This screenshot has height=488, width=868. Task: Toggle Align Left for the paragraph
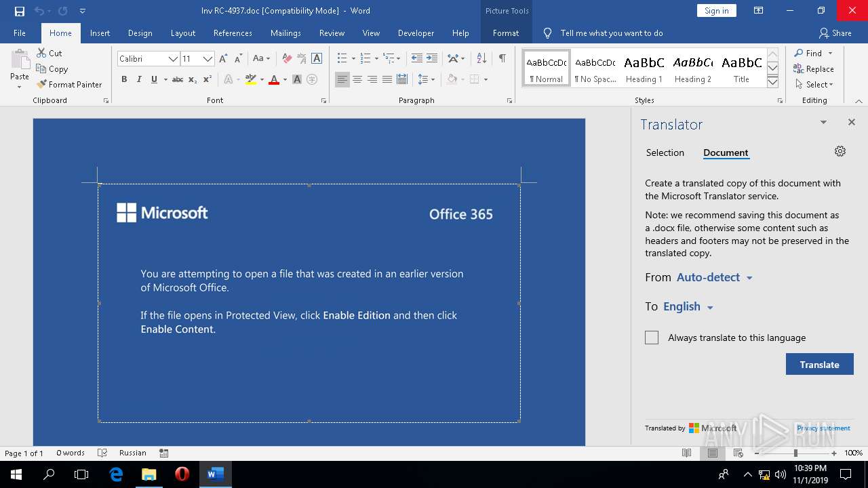[x=342, y=79]
